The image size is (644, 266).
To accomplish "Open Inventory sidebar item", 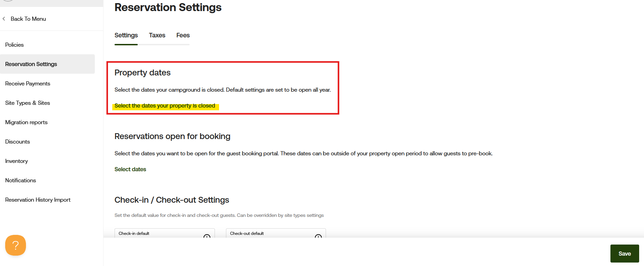I will click(x=17, y=161).
